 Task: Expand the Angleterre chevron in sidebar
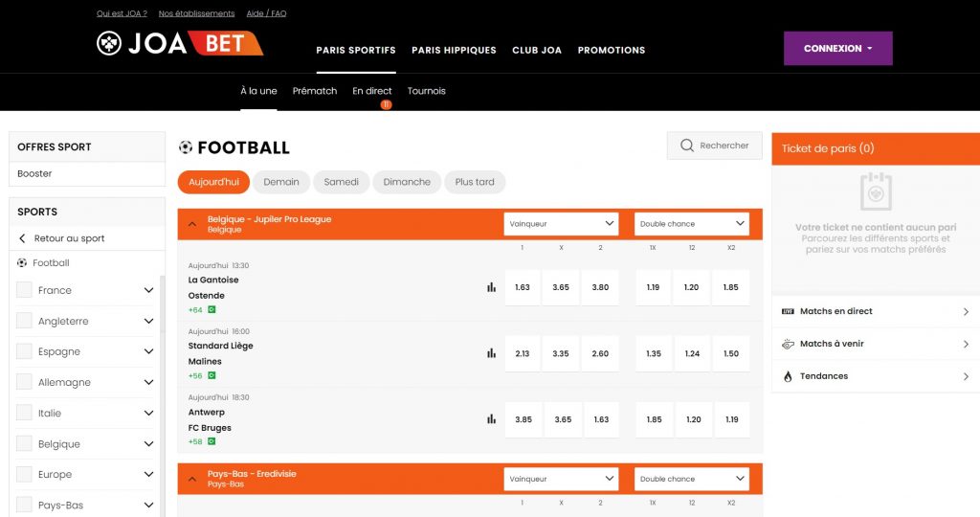[x=148, y=322]
